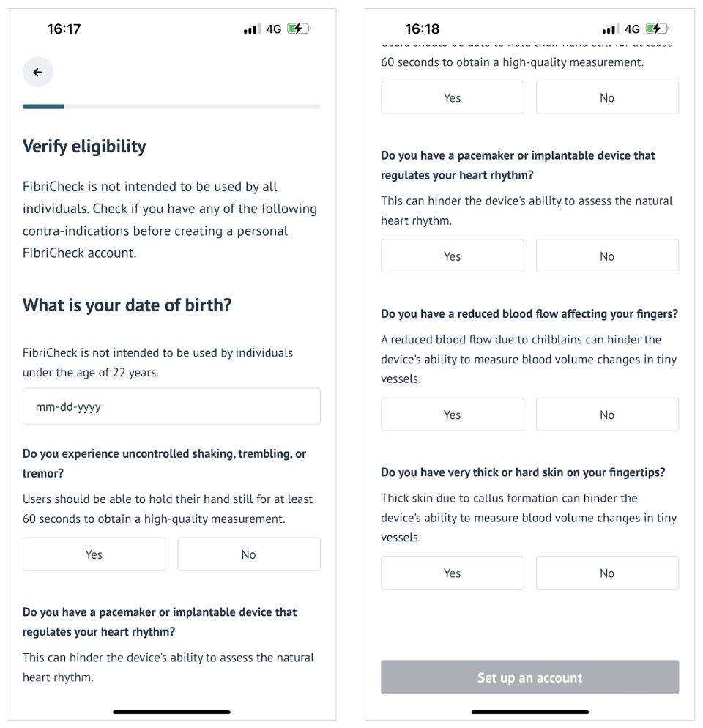This screenshot has height=728, width=703.
Task: Click the 4G indicator on the 16:18 screen
Action: [632, 29]
